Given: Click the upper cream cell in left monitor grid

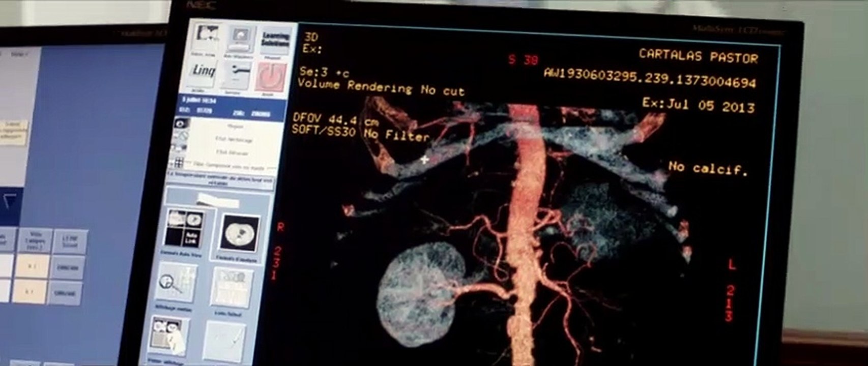Looking at the screenshot, I should 32,266.
